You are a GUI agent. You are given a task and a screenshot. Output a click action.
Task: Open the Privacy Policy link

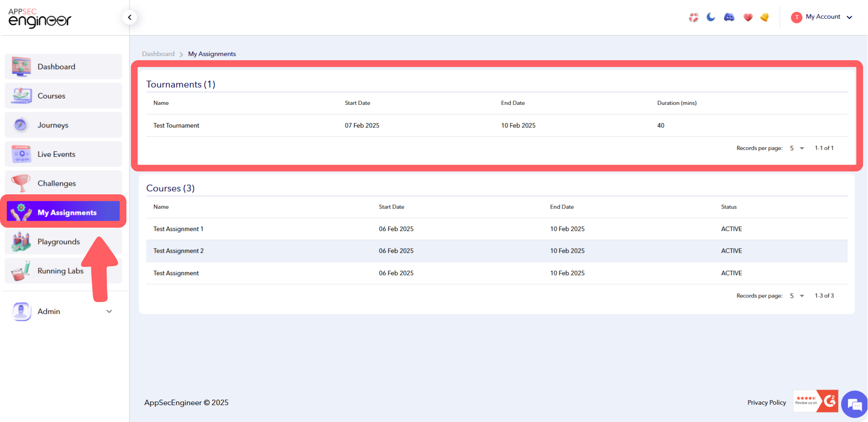click(x=766, y=402)
